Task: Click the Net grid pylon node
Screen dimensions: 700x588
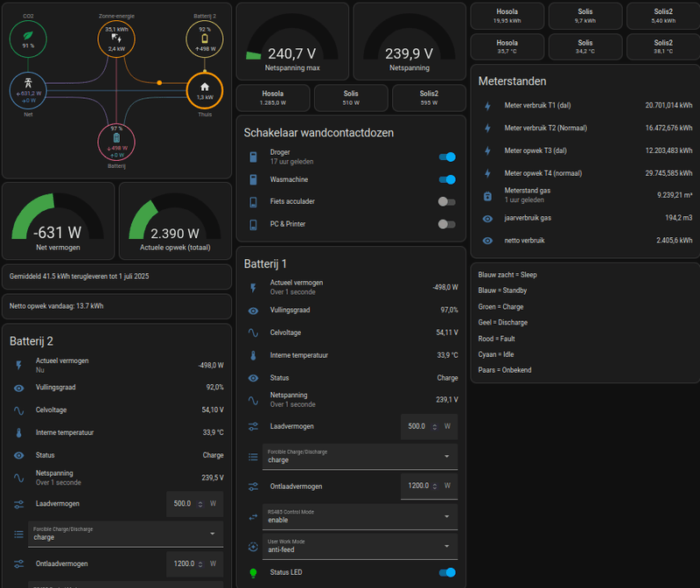Action: (28, 91)
